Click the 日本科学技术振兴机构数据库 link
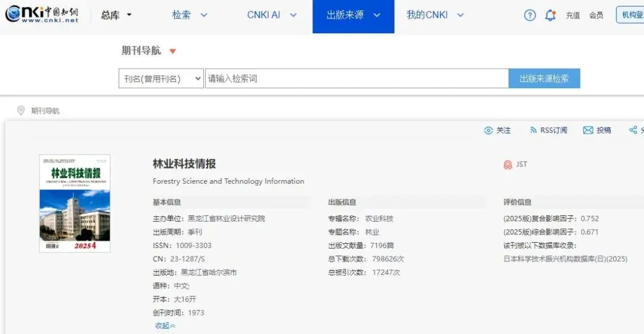 pyautogui.click(x=565, y=259)
